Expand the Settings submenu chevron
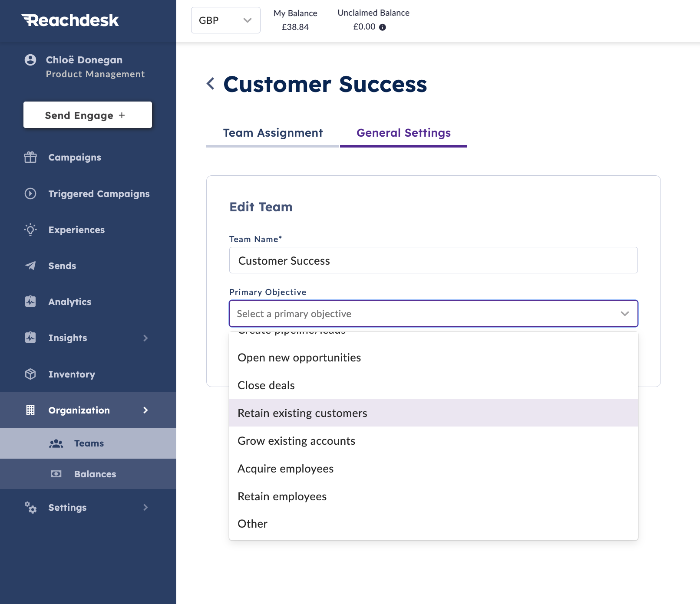This screenshot has width=700, height=604. point(145,507)
